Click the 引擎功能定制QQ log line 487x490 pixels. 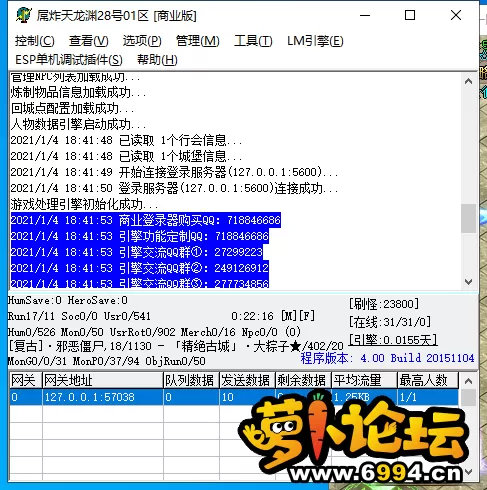tap(140, 236)
